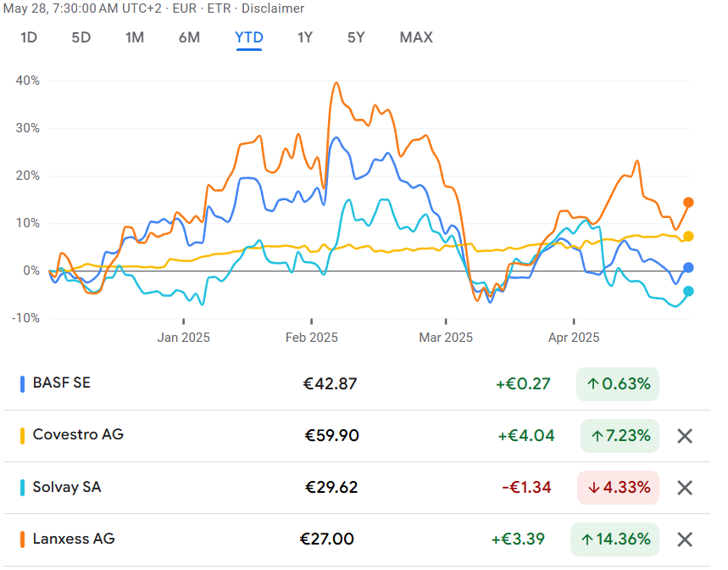Click the BASF 0.63% change badge
This screenshot has height=570, width=728.
[618, 384]
